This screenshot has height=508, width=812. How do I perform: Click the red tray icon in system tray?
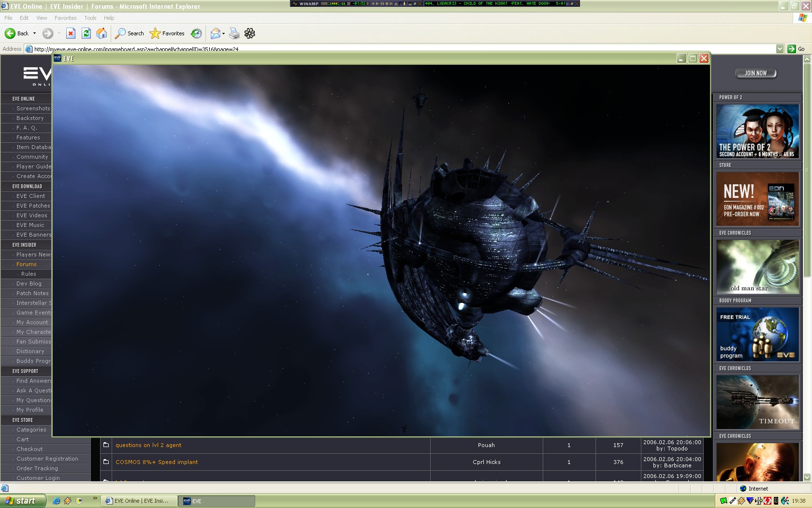[x=768, y=501]
